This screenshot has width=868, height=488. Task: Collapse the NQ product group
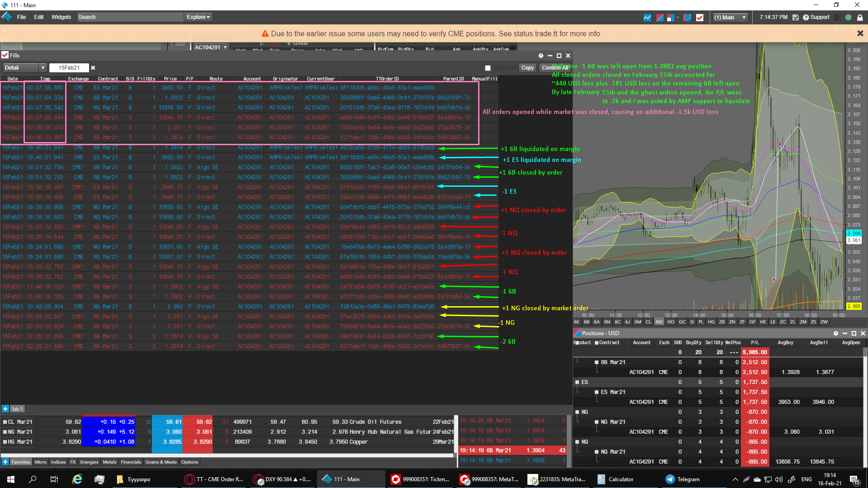click(577, 442)
